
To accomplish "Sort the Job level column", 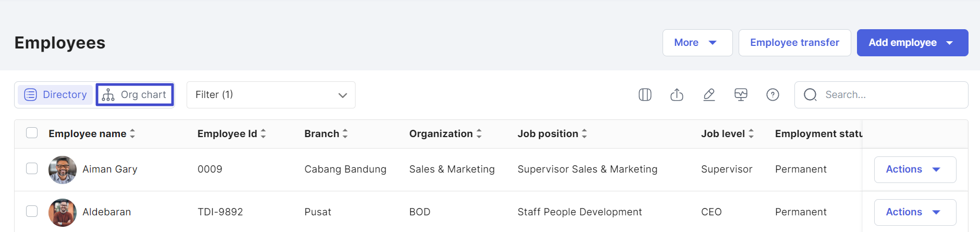I will [751, 134].
